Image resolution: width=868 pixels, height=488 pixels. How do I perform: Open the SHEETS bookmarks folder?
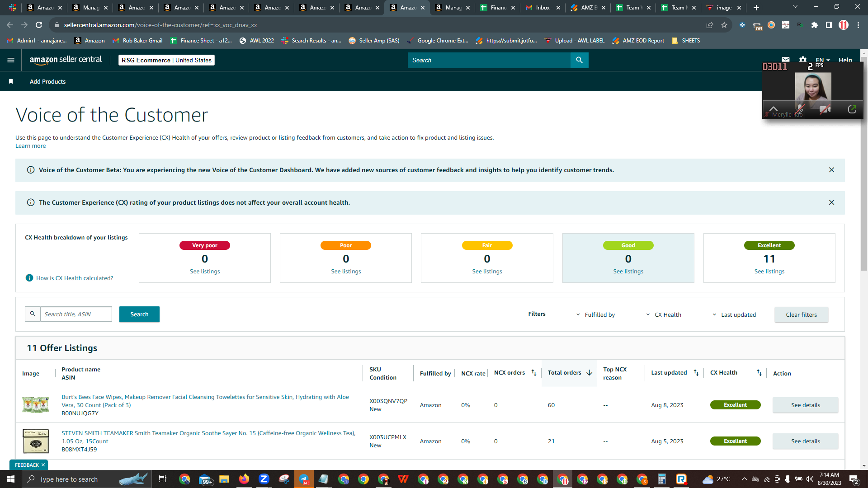click(x=686, y=41)
